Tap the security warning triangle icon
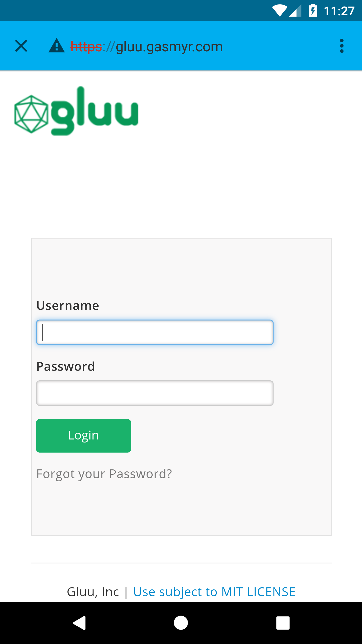 coord(57,46)
